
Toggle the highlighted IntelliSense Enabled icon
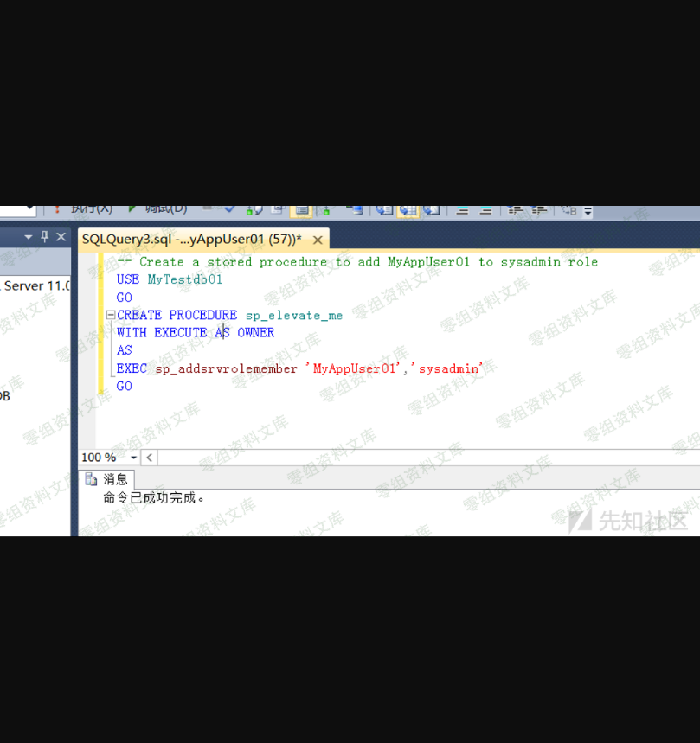pos(301,209)
